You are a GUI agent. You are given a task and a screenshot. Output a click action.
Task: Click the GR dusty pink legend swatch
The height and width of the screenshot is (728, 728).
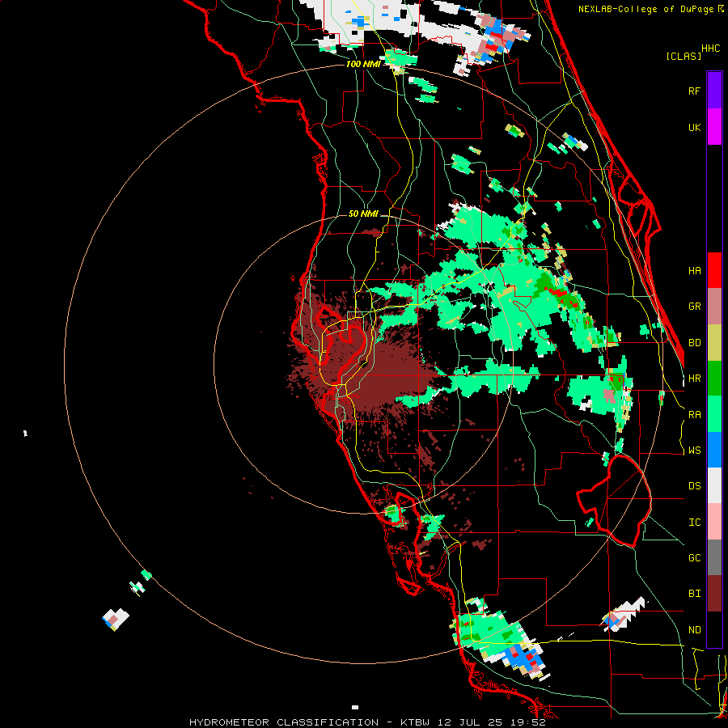click(x=714, y=307)
